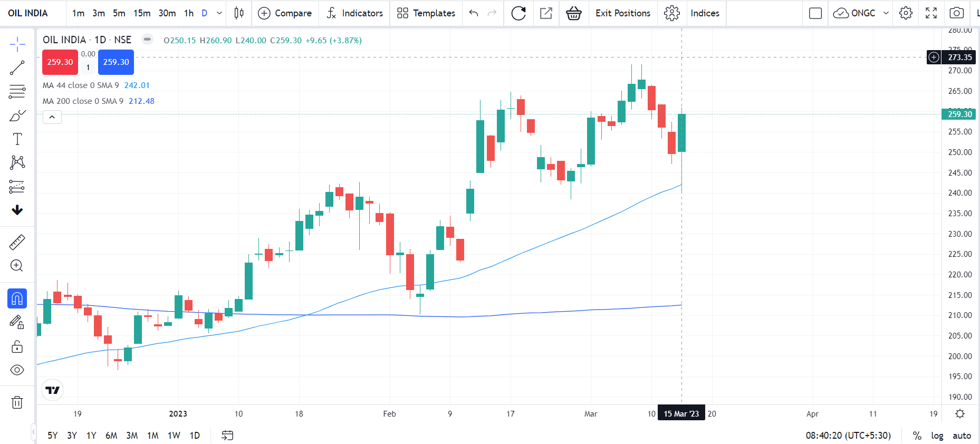
Task: Toggle log scale mode
Action: coord(937,436)
